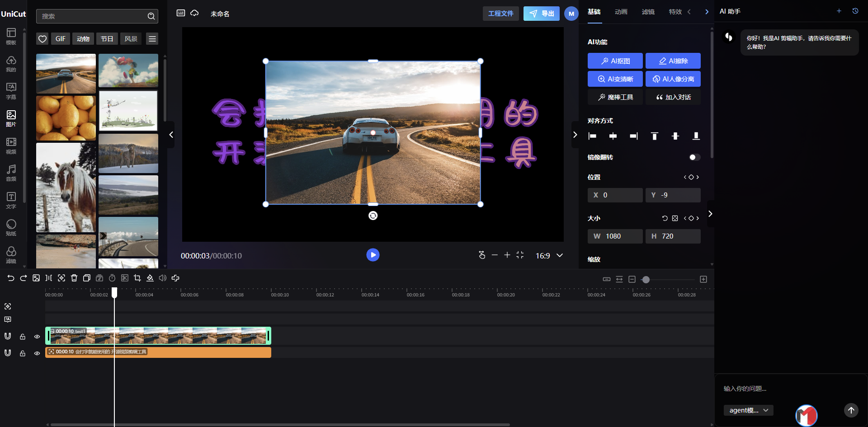The height and width of the screenshot is (427, 868).
Task: Toggle magnet snap on the test1 video track
Action: pos(8,336)
